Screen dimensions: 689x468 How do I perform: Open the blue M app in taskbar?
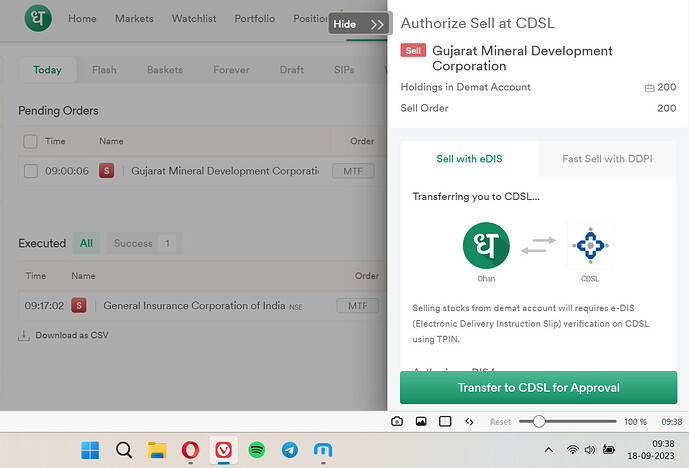[x=323, y=450]
